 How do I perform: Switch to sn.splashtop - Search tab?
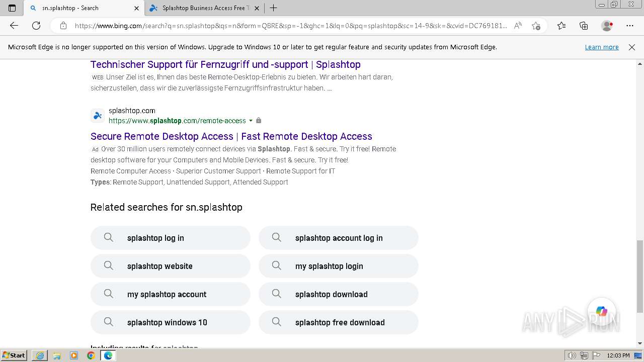tap(85, 8)
